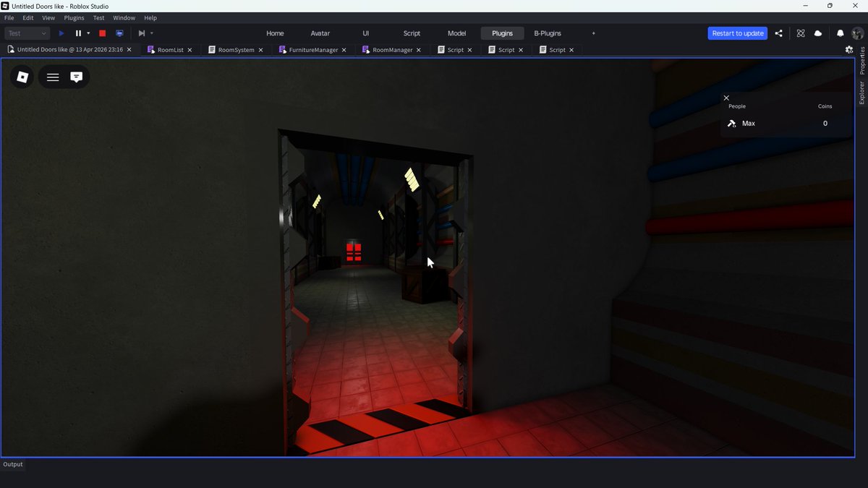868x488 pixels.
Task: Expand the Properties side panel
Action: (862, 61)
